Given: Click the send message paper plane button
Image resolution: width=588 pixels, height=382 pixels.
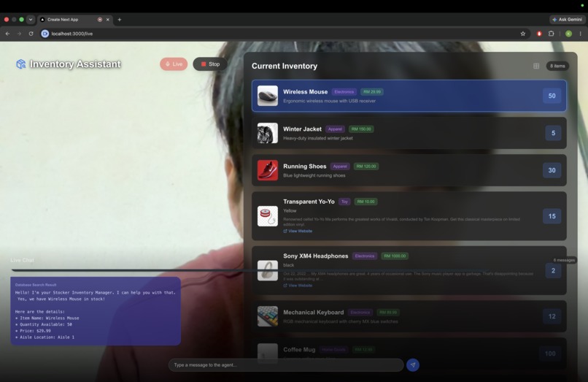Looking at the screenshot, I should (413, 365).
